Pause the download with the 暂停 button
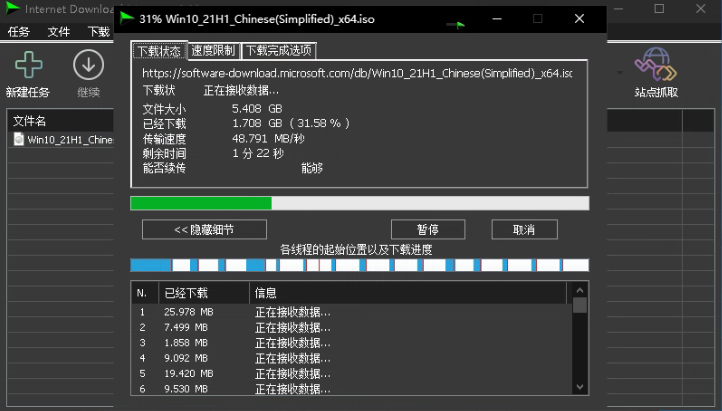The height and width of the screenshot is (411, 722). coord(428,230)
